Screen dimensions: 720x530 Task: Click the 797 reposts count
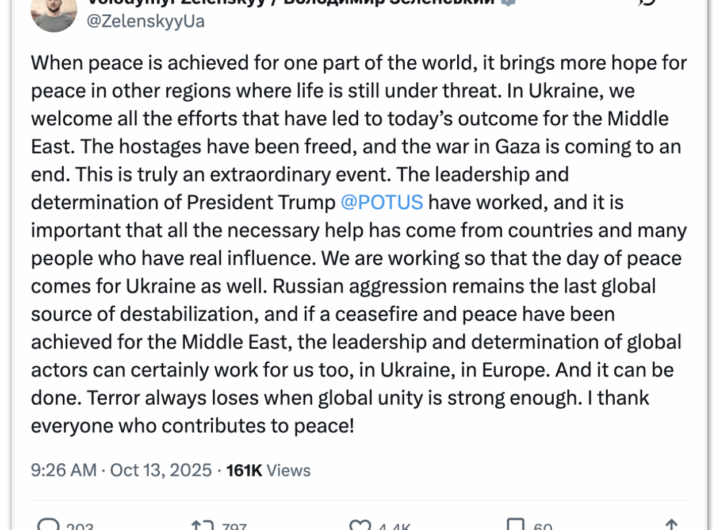click(x=236, y=526)
